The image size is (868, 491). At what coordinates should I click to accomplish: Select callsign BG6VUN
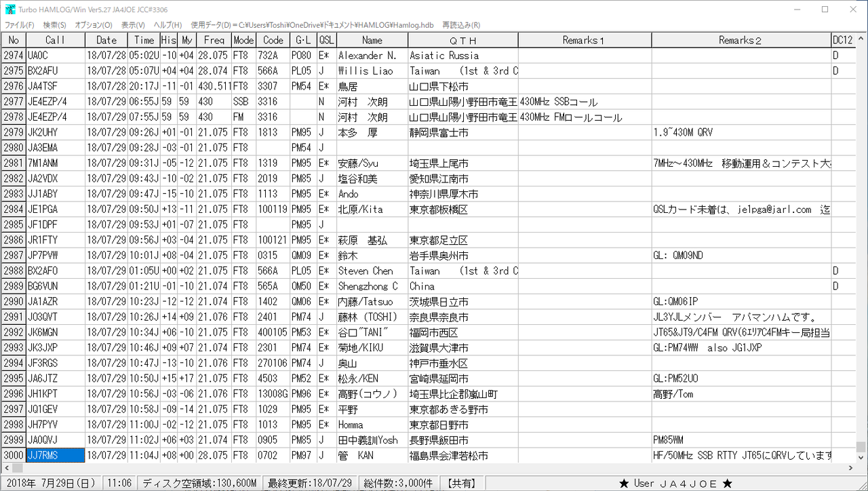tap(56, 286)
